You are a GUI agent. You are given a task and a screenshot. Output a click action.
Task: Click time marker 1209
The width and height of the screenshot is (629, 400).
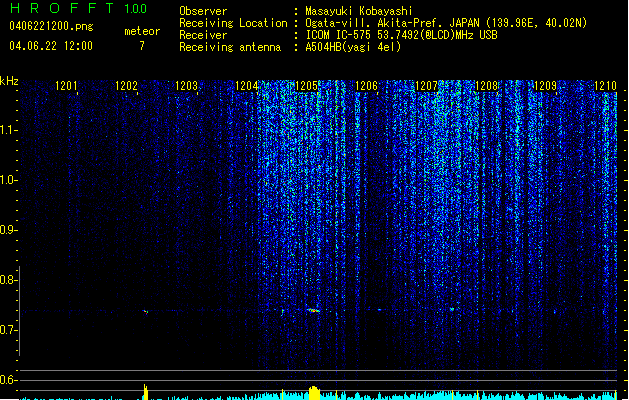546,86
